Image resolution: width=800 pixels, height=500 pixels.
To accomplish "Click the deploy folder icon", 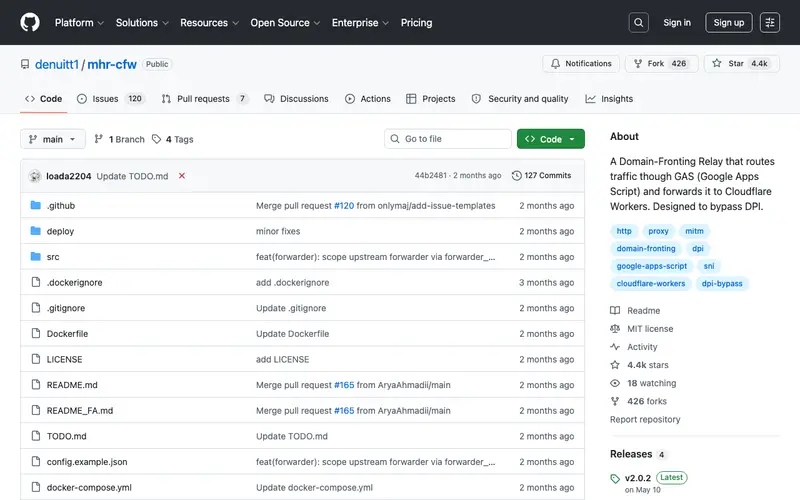I will 36,231.
